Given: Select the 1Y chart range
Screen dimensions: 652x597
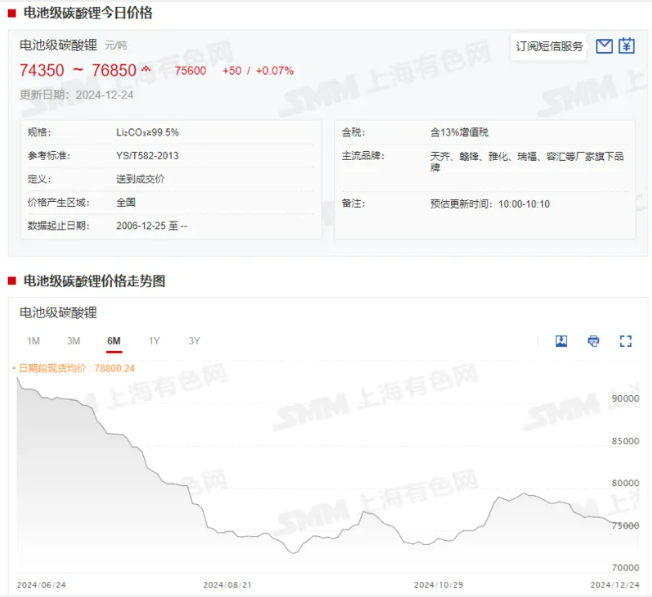Looking at the screenshot, I should (154, 341).
